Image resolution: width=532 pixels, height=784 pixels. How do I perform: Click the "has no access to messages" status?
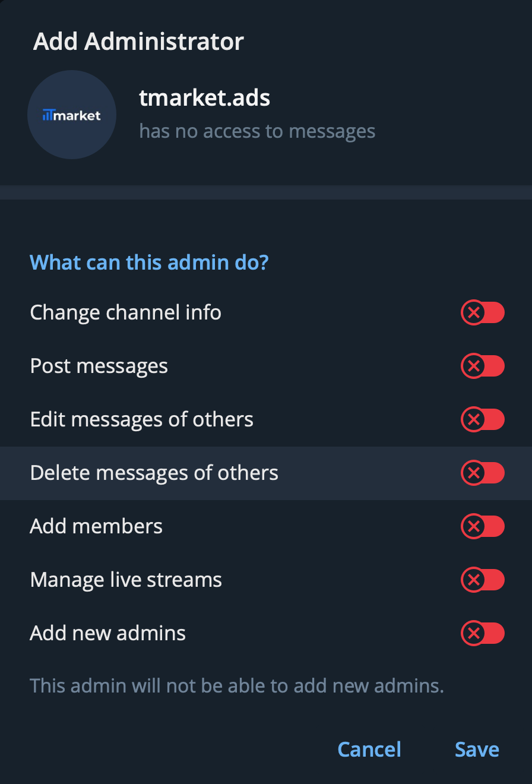point(257,131)
